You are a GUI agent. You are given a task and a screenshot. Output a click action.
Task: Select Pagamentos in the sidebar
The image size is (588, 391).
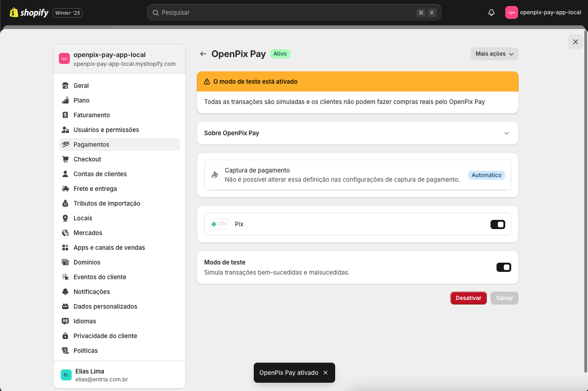91,144
